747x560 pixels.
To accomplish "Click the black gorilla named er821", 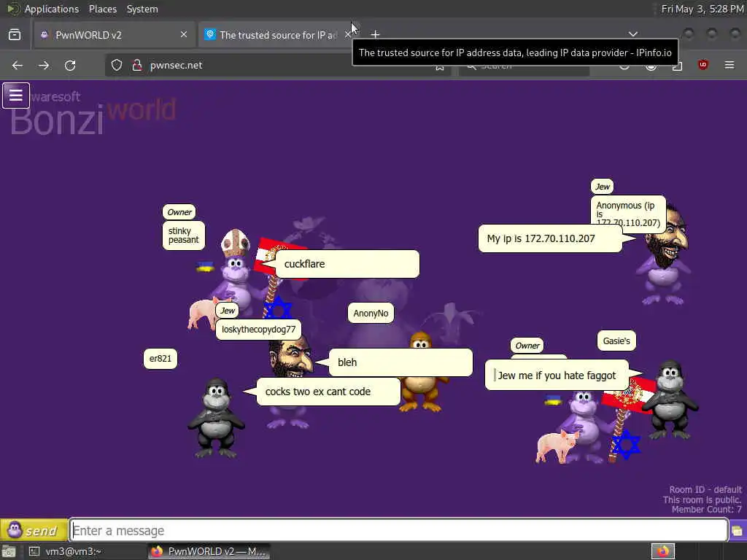I will click(216, 418).
